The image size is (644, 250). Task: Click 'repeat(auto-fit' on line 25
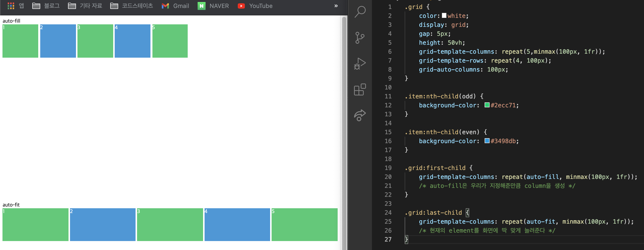click(529, 221)
